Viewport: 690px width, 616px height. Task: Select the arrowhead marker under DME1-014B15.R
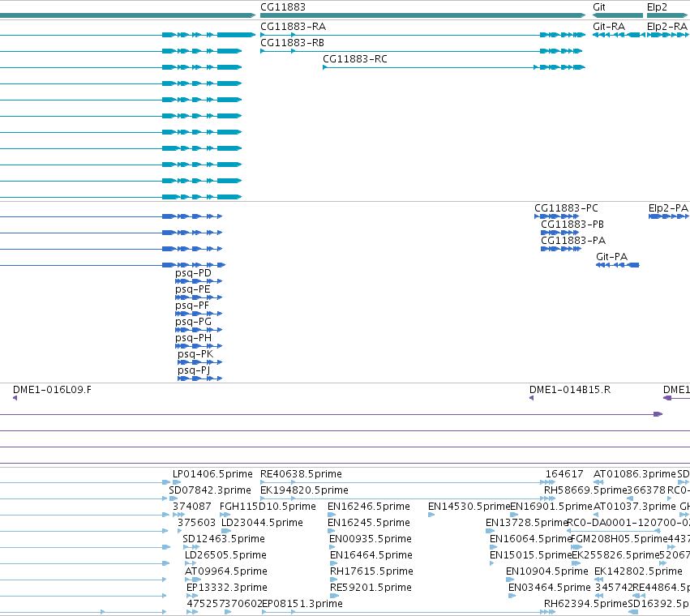click(531, 398)
